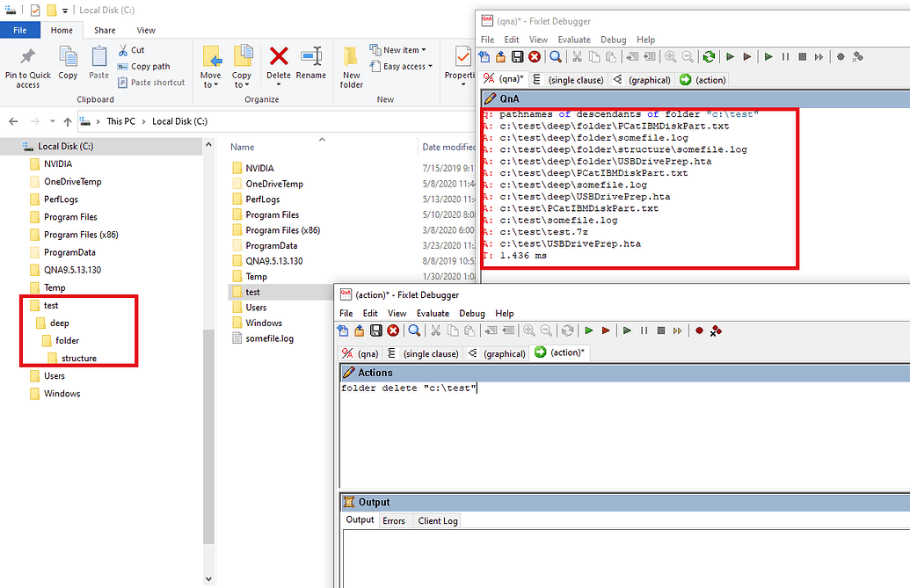The width and height of the screenshot is (910, 588).
Task: Switch to View ribbon tab in Explorer
Action: click(x=146, y=30)
